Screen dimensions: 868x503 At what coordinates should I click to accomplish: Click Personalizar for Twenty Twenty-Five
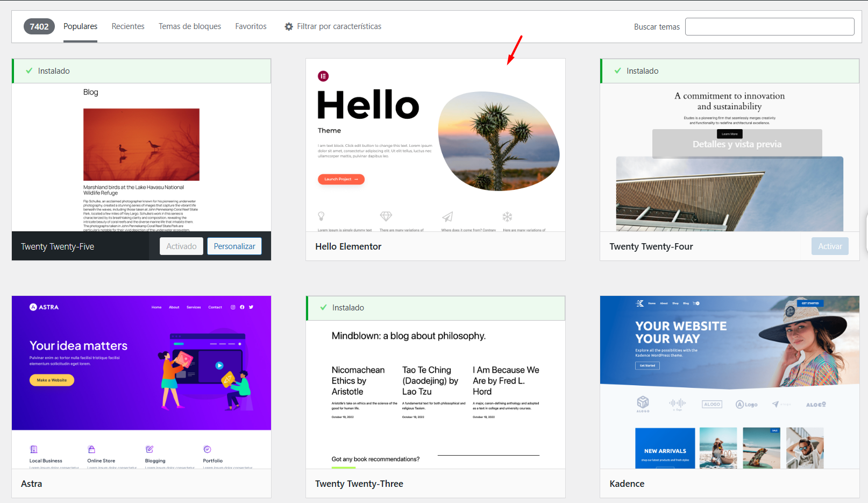pos(234,246)
